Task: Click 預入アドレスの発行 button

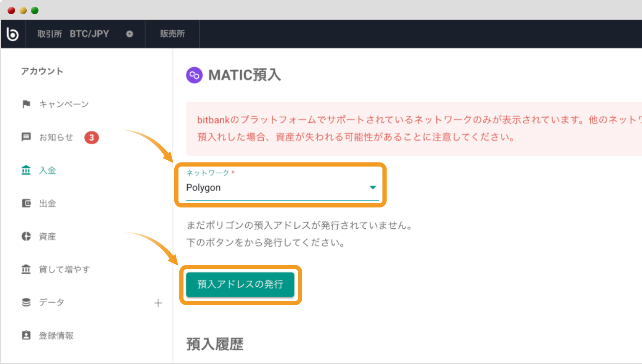Action: [240, 285]
